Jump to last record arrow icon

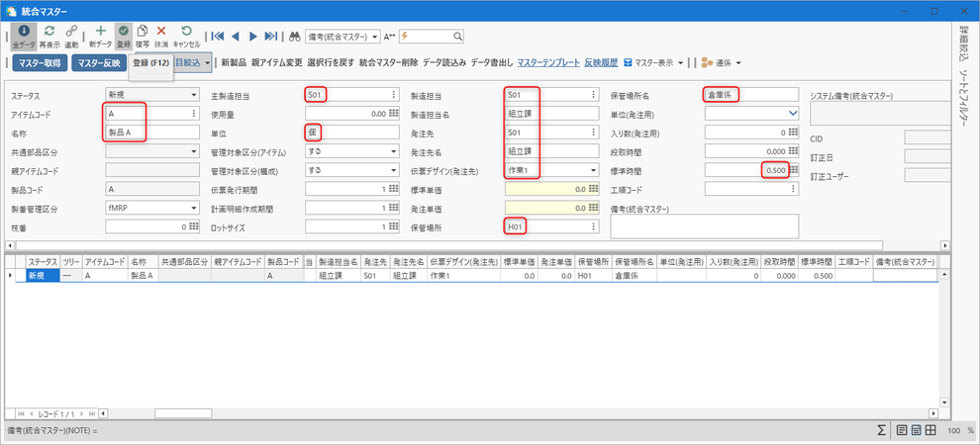(270, 37)
